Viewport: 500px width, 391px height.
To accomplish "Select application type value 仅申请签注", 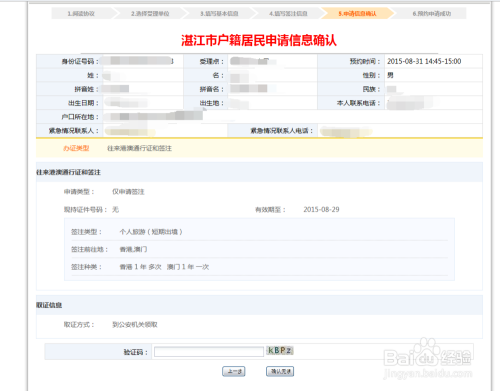I will coord(128,192).
